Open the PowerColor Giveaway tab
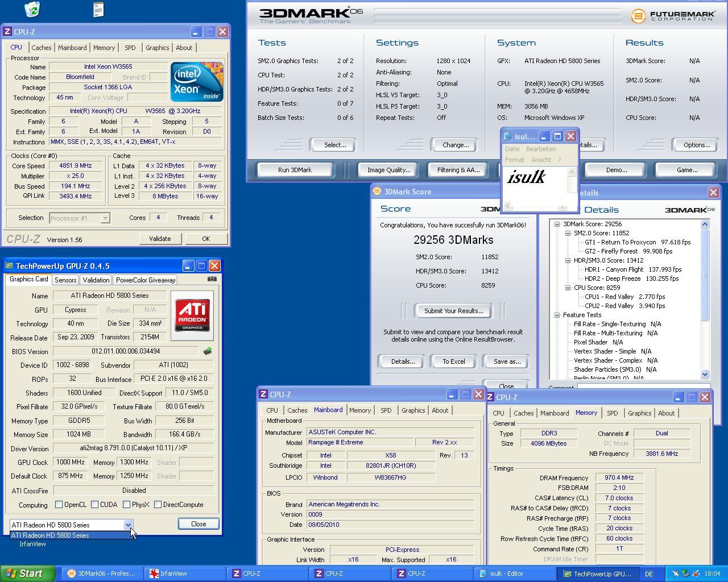Image resolution: width=728 pixels, height=582 pixels. (x=146, y=280)
